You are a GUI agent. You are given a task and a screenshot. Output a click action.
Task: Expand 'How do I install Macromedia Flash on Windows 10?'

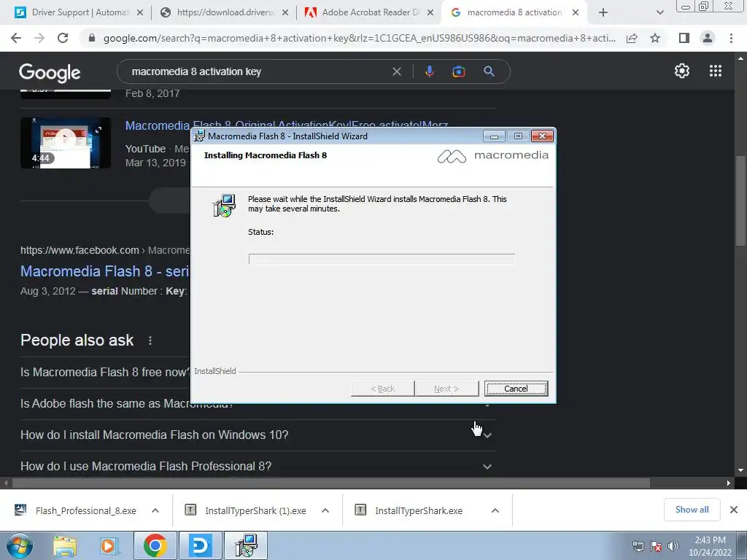[258, 435]
